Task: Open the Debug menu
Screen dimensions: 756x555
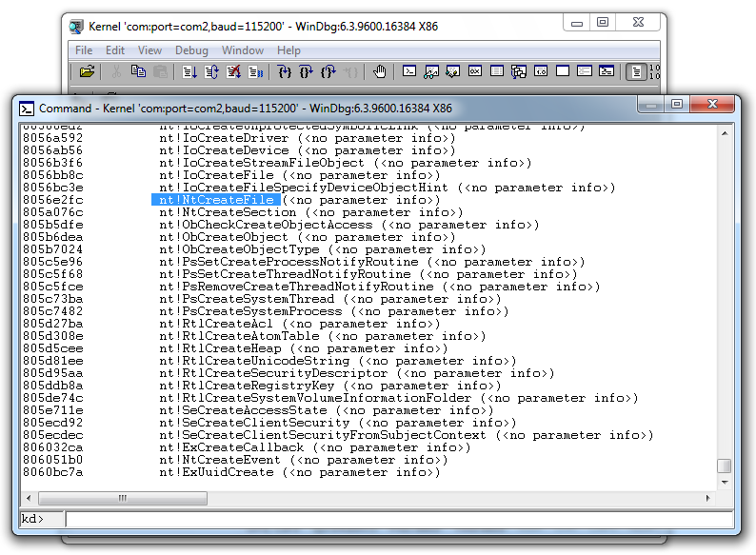Action: pos(191,50)
